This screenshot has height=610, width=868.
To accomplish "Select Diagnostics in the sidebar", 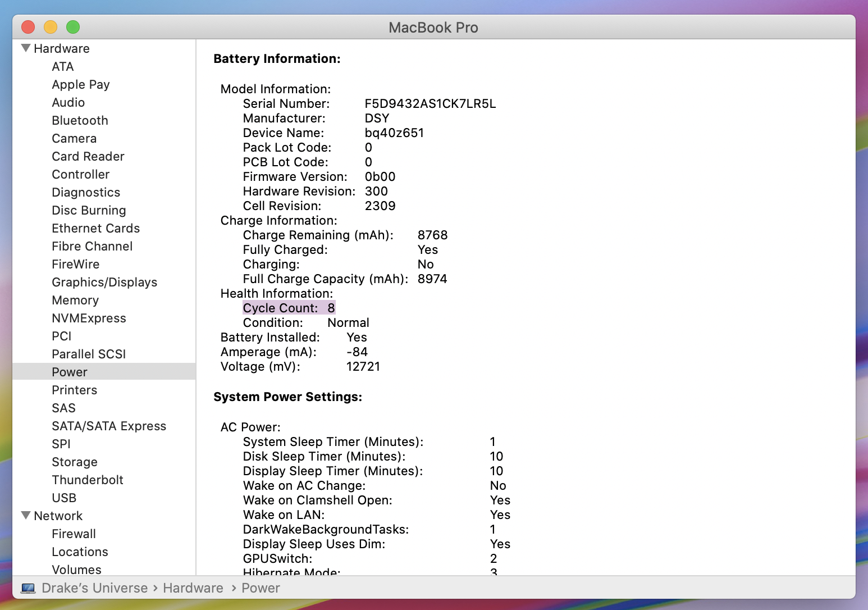I will pos(85,192).
